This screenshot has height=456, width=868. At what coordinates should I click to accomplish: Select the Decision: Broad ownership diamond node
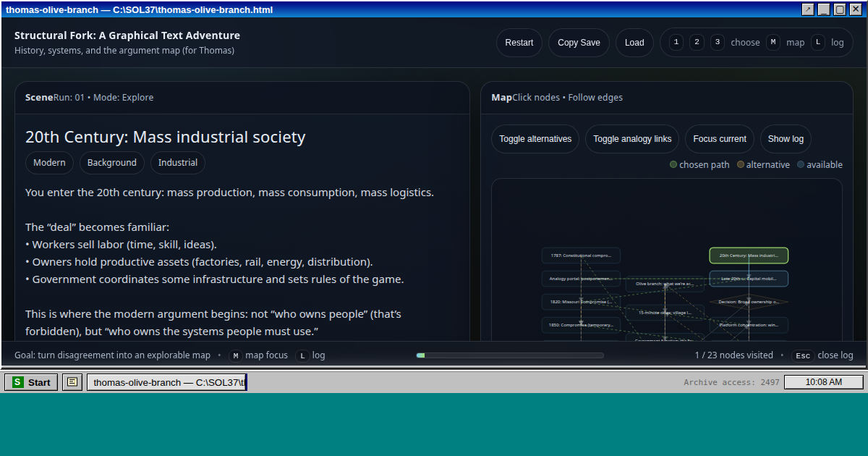coord(749,302)
